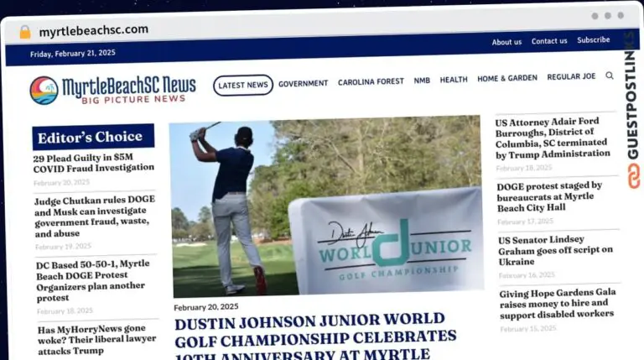Screen dimensions: 644x360
Task: Open Giving Hope Gardens Gala article
Action: click(x=558, y=304)
